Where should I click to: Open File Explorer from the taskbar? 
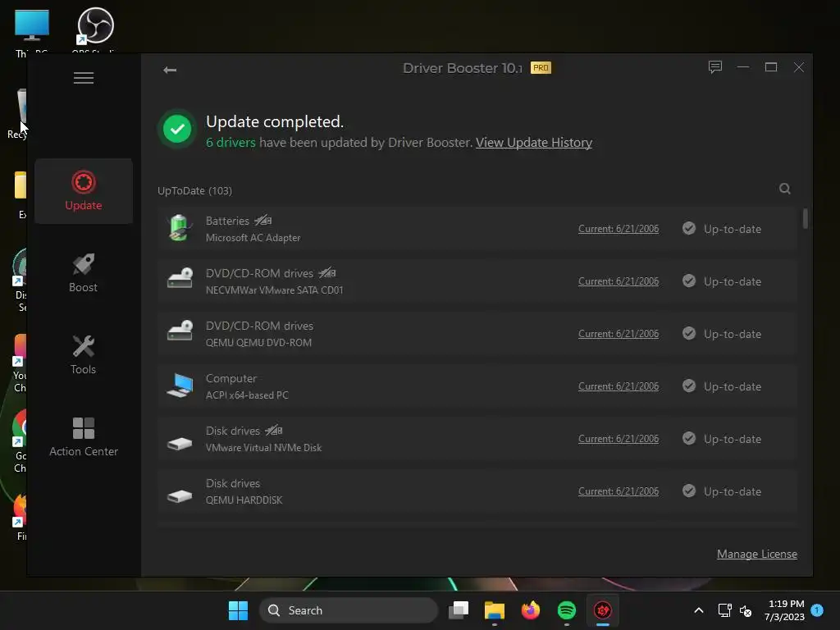point(495,610)
